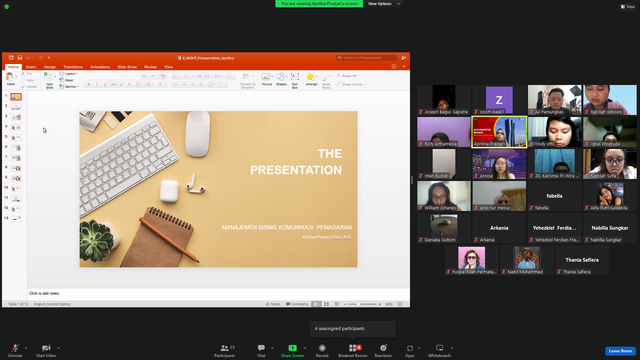
Task: Switch to the Insert ribbon tab
Action: (31, 67)
